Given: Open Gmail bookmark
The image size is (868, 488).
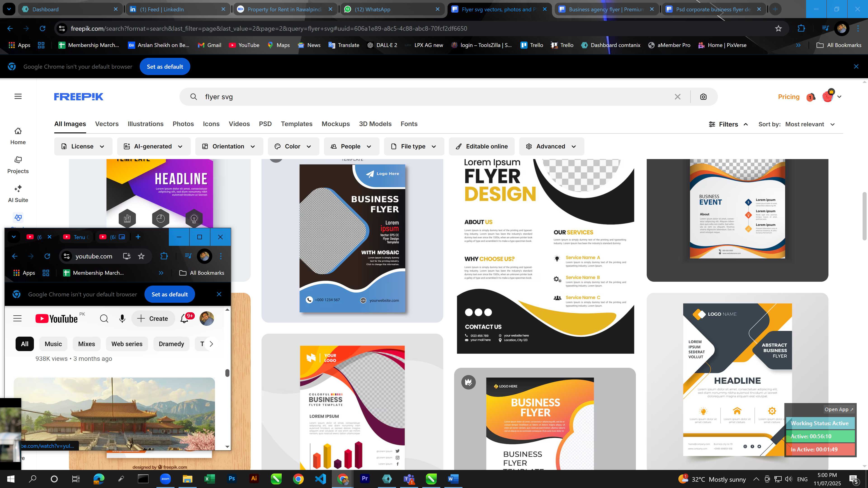Looking at the screenshot, I should coord(209,45).
